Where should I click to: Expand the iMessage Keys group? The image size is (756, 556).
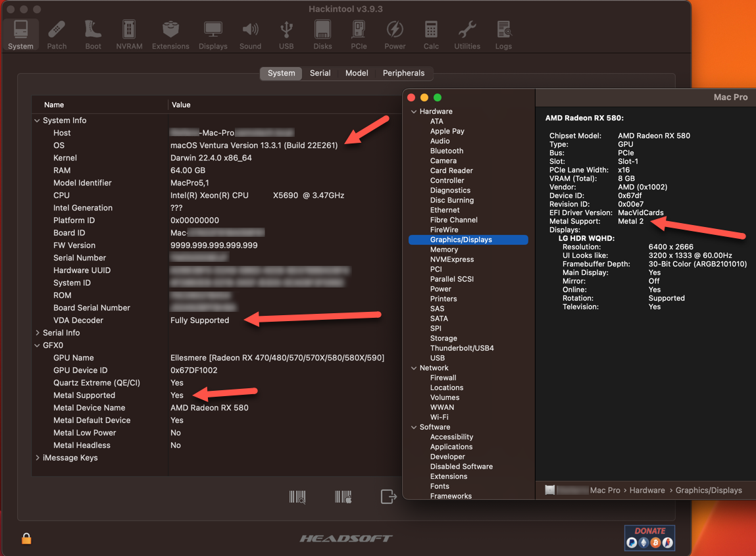click(37, 457)
